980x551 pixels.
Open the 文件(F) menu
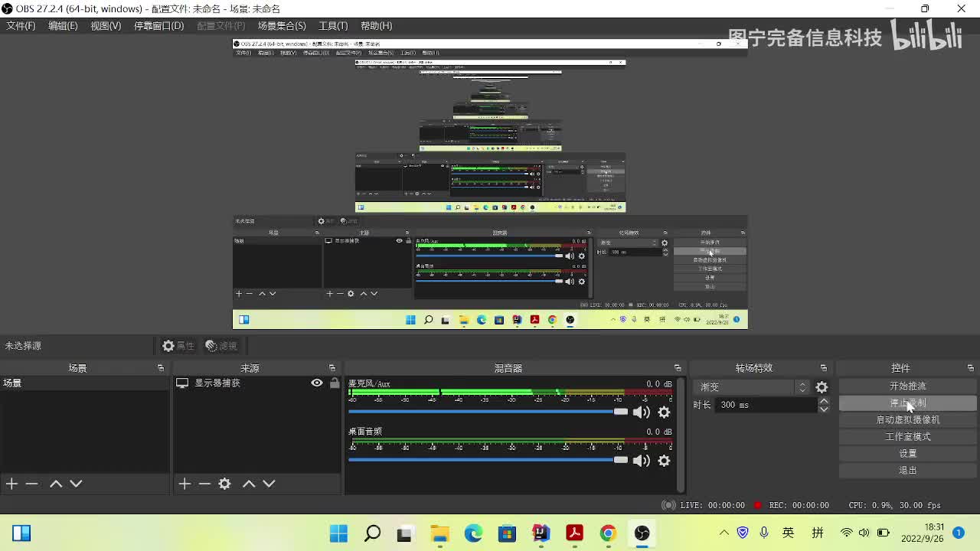(21, 26)
